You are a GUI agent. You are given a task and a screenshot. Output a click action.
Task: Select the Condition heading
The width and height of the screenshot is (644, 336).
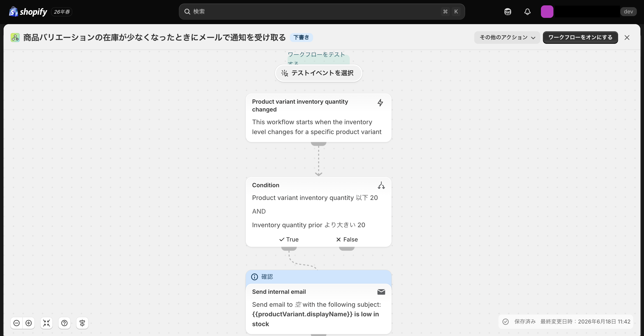265,185
